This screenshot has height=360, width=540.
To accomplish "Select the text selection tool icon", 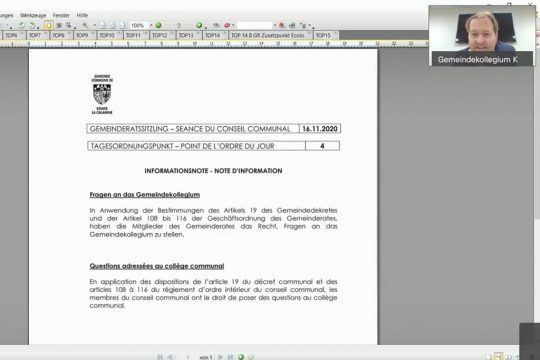I will pyautogui.click(x=69, y=25).
